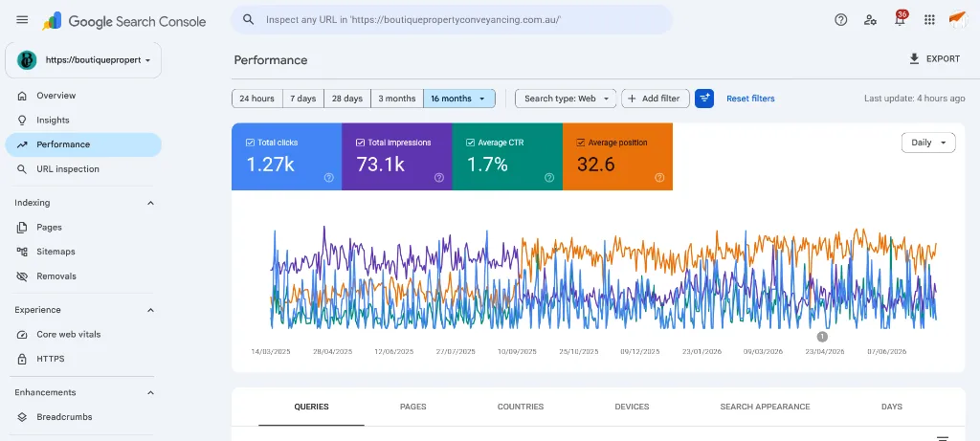
Task: Click the Core web vitals gauge icon
Action: [x=22, y=334]
